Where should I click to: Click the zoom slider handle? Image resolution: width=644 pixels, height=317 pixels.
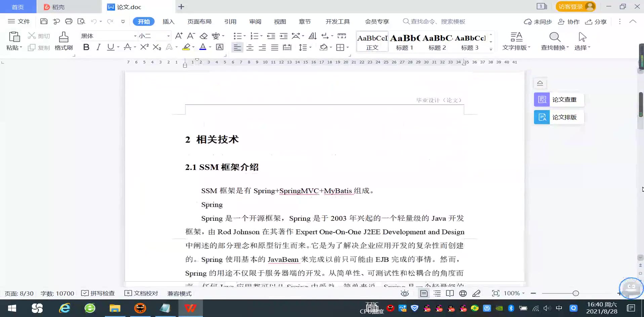point(576,293)
